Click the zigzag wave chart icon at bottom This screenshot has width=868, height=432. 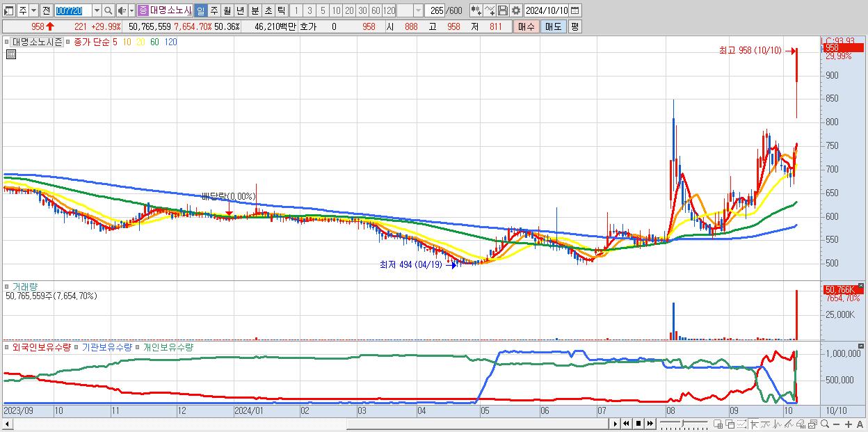(777, 424)
